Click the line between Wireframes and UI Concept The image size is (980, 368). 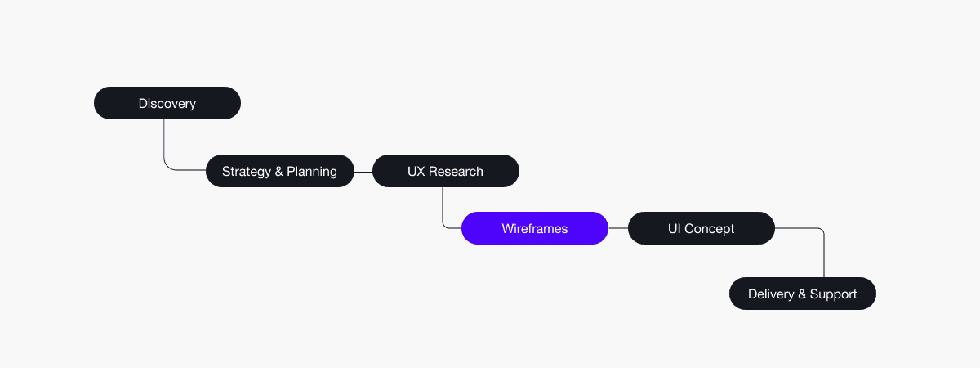618,229
